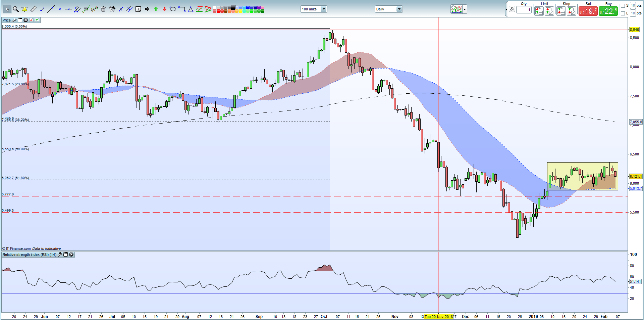Select the ruler measure tool
Screen dimensions: 644x320
pyautogui.click(x=34, y=9)
